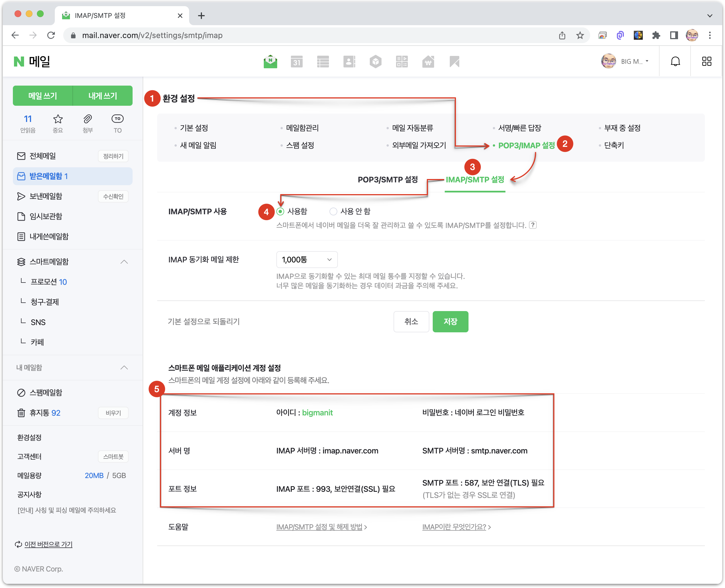Switch to the IMAP/SMTP 설정 tab
The height and width of the screenshot is (588, 725).
pos(475,180)
